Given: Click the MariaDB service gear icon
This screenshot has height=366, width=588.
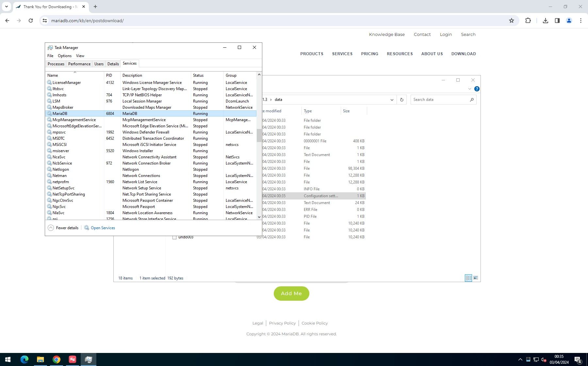Looking at the screenshot, I should (49, 114).
